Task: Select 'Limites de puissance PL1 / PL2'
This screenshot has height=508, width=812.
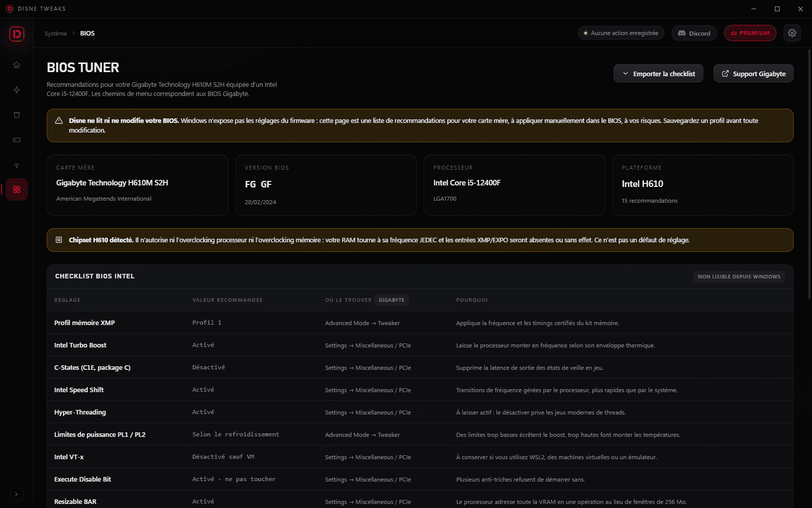Action: point(420,434)
